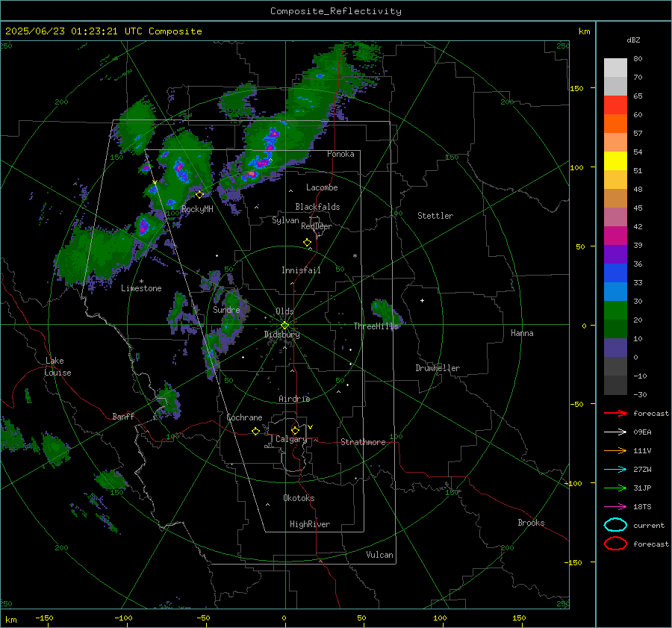This screenshot has width=672, height=628.
Task: Click the cyan current ellipse in the legend
Action: (x=615, y=525)
